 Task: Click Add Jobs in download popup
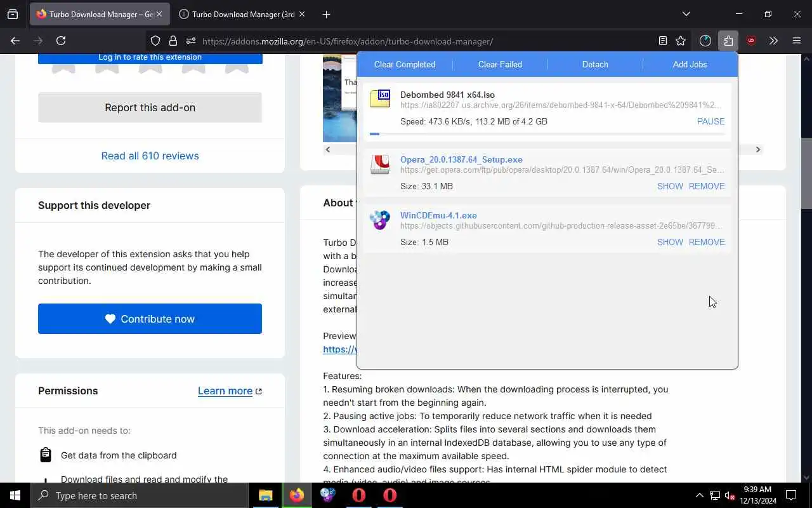pyautogui.click(x=690, y=64)
